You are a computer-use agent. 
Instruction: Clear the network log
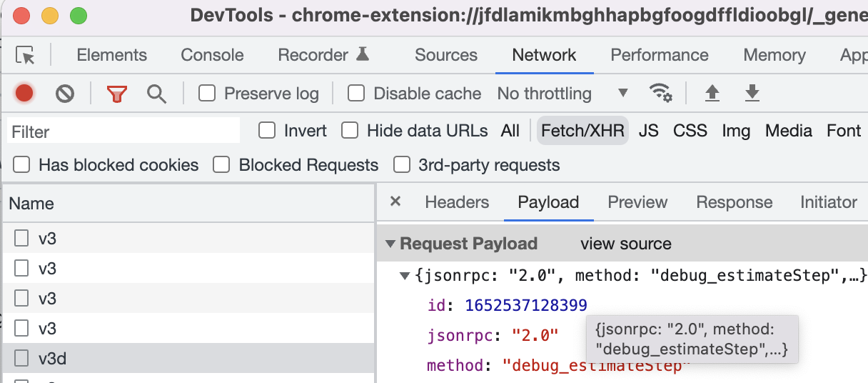(x=65, y=93)
